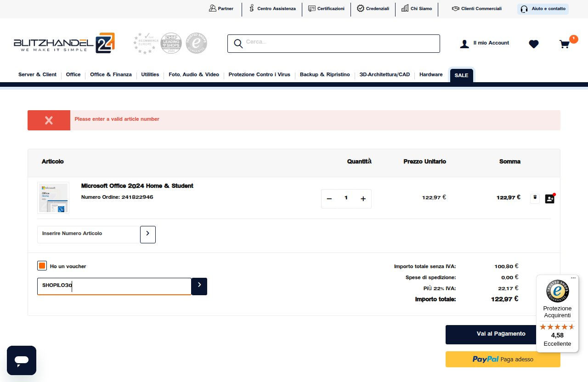The height and width of the screenshot is (382, 588).
Task: Apply voucher code with arrow button
Action: click(x=199, y=286)
